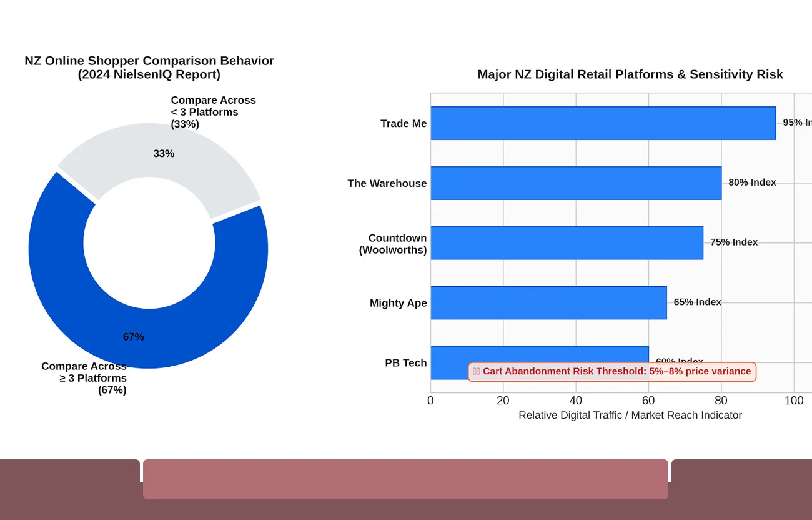Select the "Relative Digital Traffic" x-axis title

(630, 416)
